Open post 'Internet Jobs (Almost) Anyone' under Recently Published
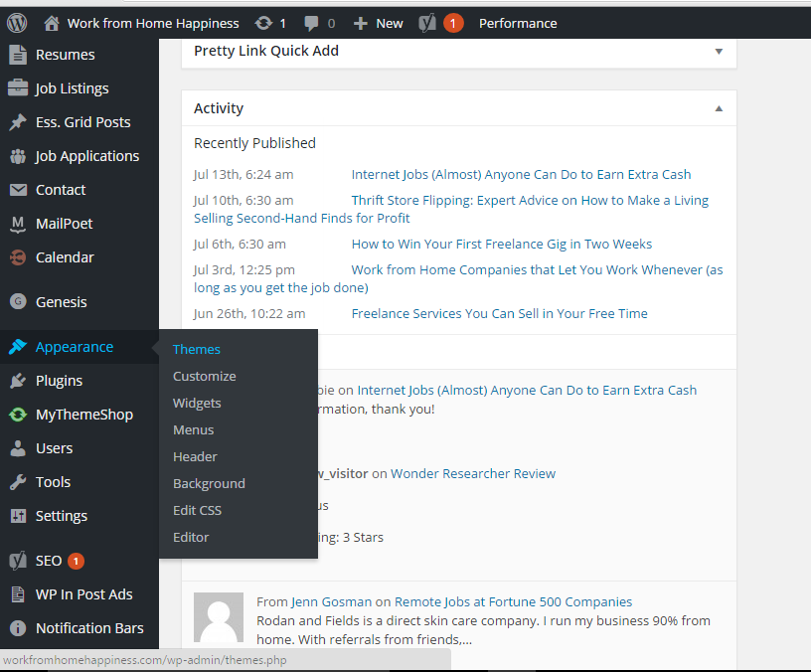 coord(521,174)
